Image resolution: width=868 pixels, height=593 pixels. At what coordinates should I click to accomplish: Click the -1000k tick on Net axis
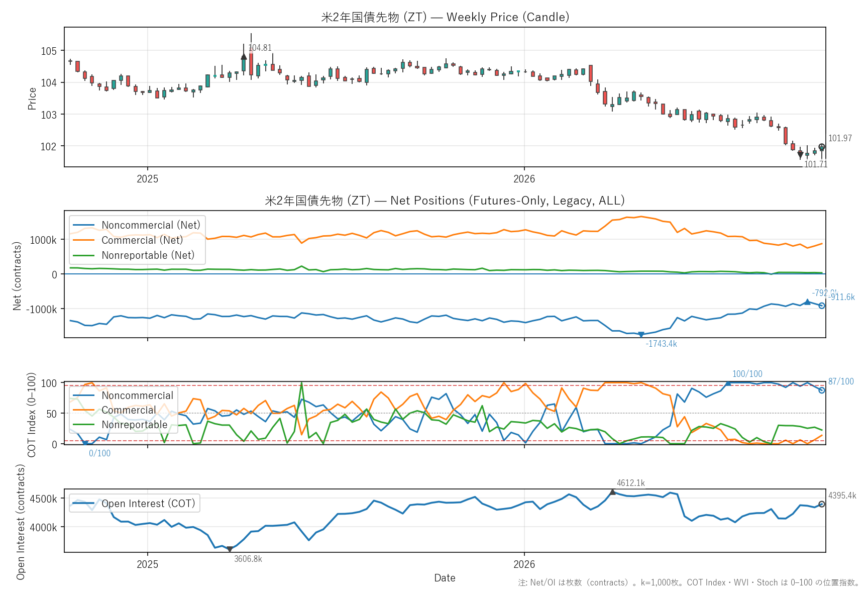(x=42, y=309)
